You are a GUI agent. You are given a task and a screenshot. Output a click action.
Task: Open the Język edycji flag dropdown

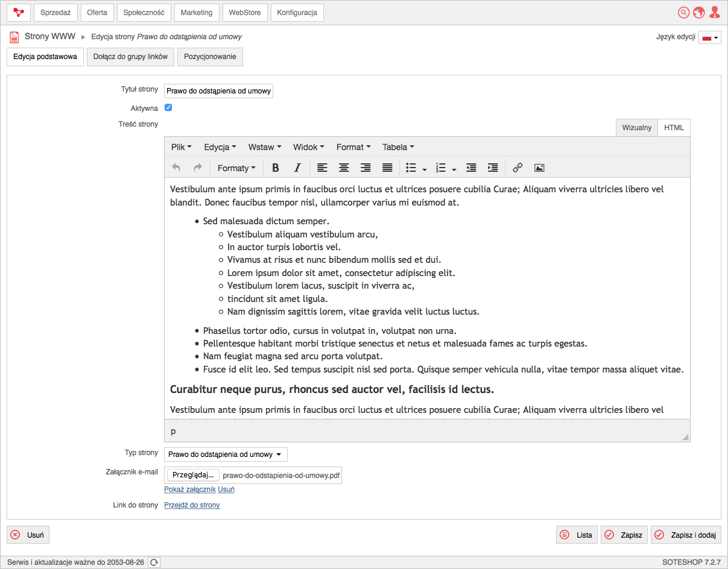[710, 37]
